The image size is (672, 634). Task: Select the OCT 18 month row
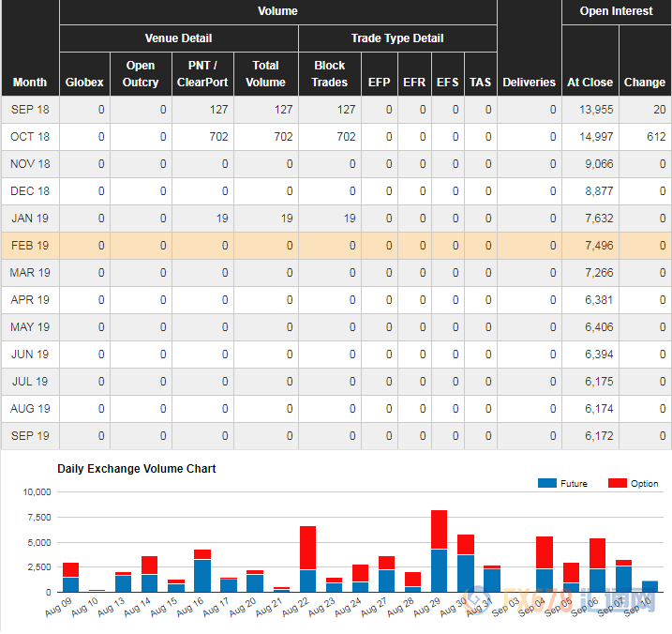336,137
